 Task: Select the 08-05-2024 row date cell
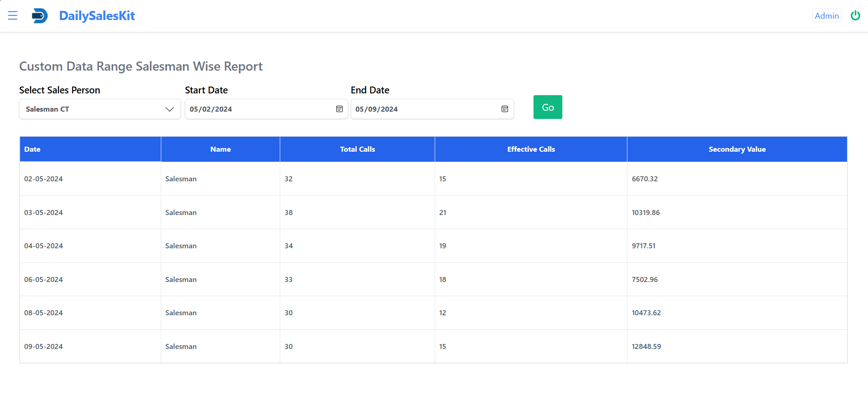click(44, 313)
